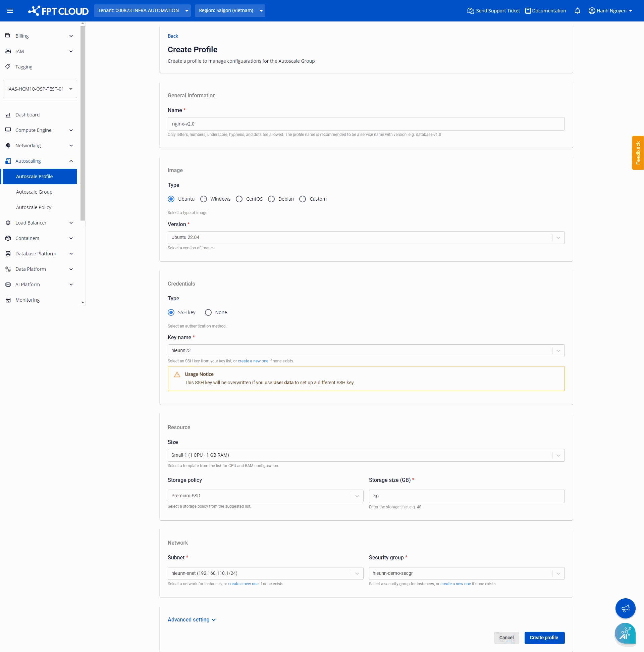Click the Documentation book icon

528,11
